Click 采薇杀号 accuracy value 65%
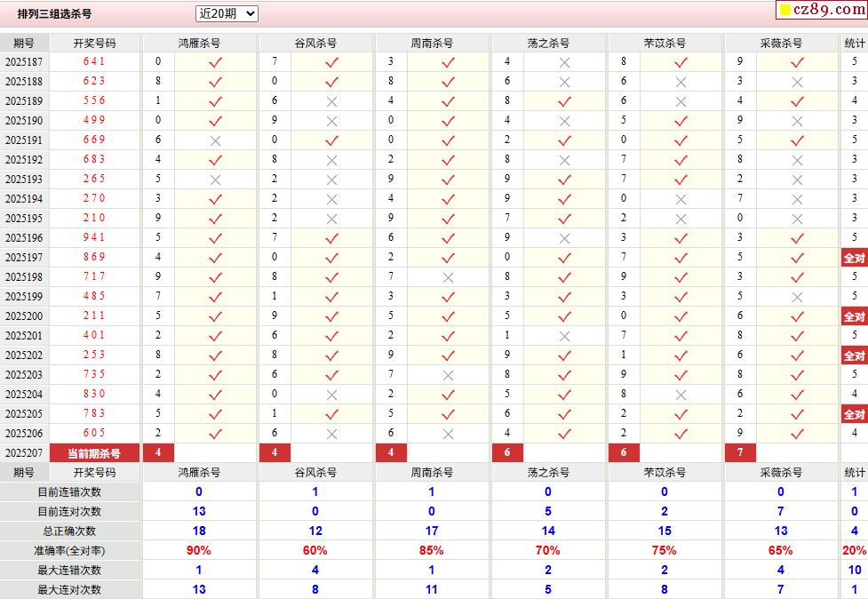Image resolution: width=868 pixels, height=599 pixels. click(x=780, y=550)
